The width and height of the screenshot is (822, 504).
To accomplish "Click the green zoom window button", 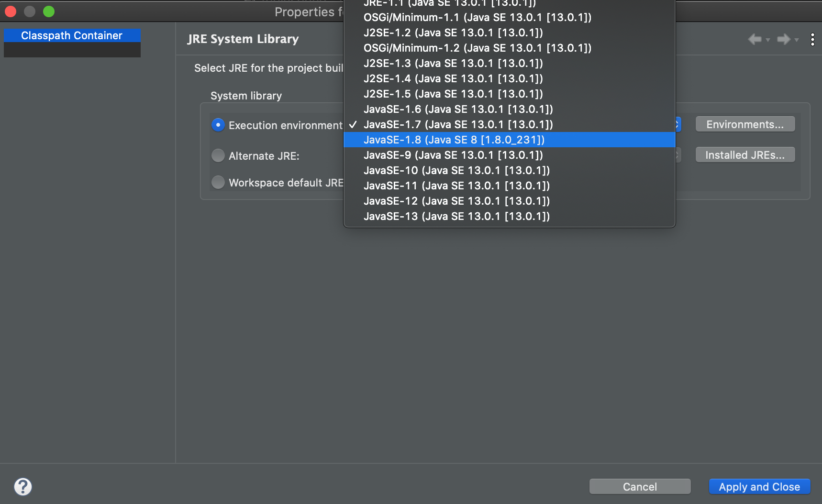I will [x=49, y=11].
